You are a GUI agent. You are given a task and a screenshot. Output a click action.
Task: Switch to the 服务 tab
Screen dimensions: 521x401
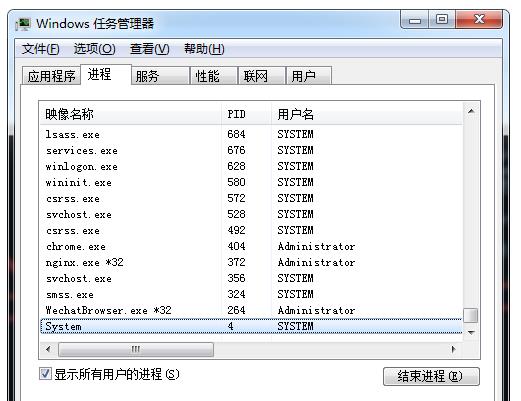(160, 76)
